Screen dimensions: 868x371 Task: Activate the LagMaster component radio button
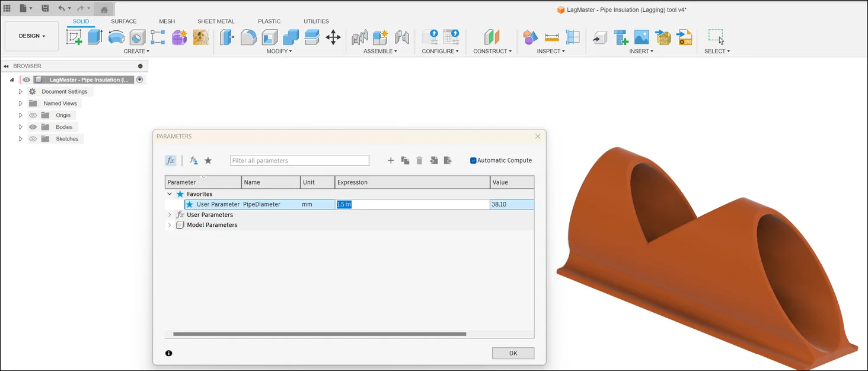[x=140, y=80]
